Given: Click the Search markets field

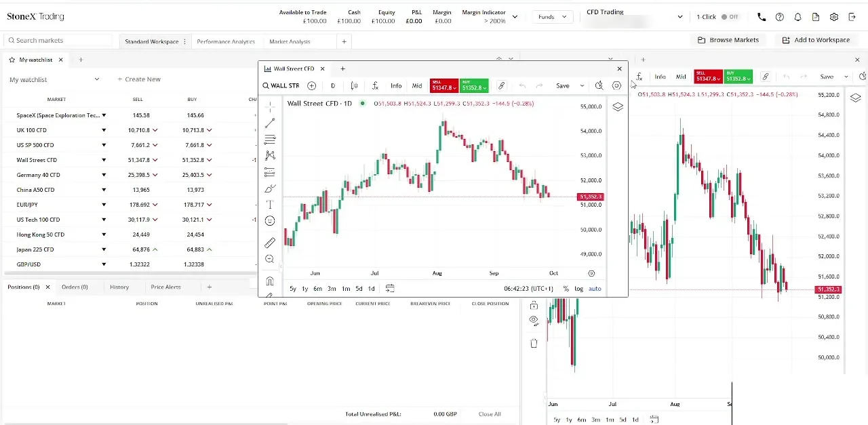Looking at the screenshot, I should [x=60, y=41].
